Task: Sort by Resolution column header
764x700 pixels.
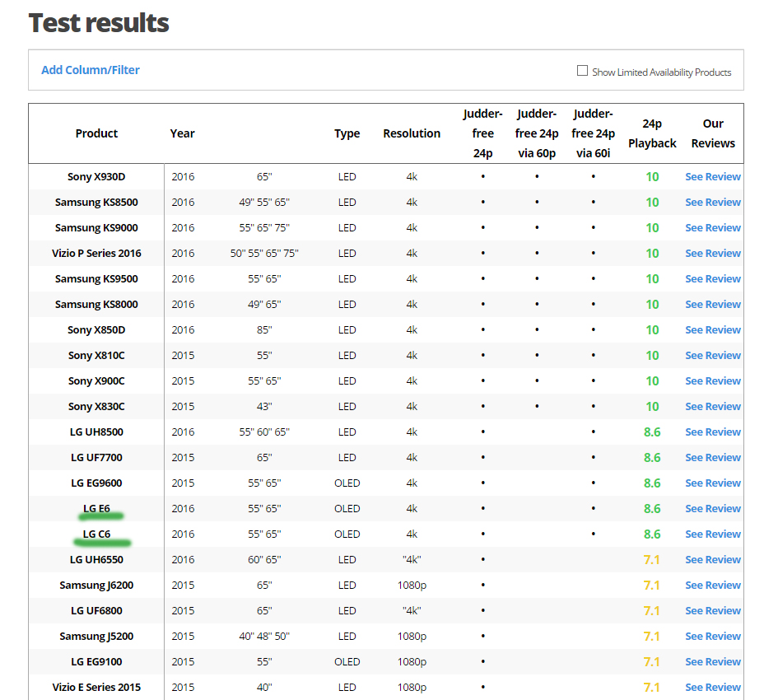Action: tap(412, 133)
